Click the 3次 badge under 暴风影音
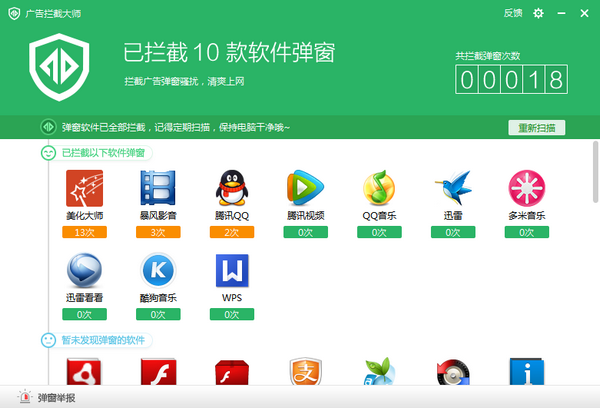This screenshot has height=408, width=600. click(158, 232)
